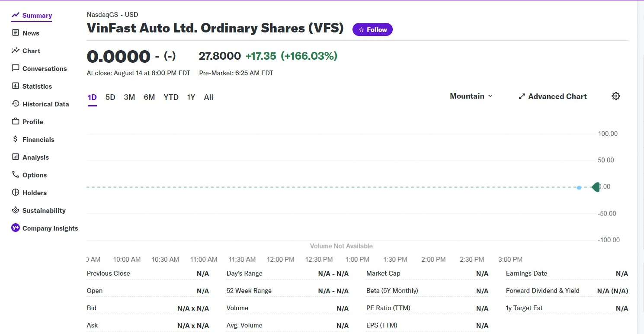Expand chart type options via Mountain chevron
This screenshot has height=334, width=644.
(490, 96)
